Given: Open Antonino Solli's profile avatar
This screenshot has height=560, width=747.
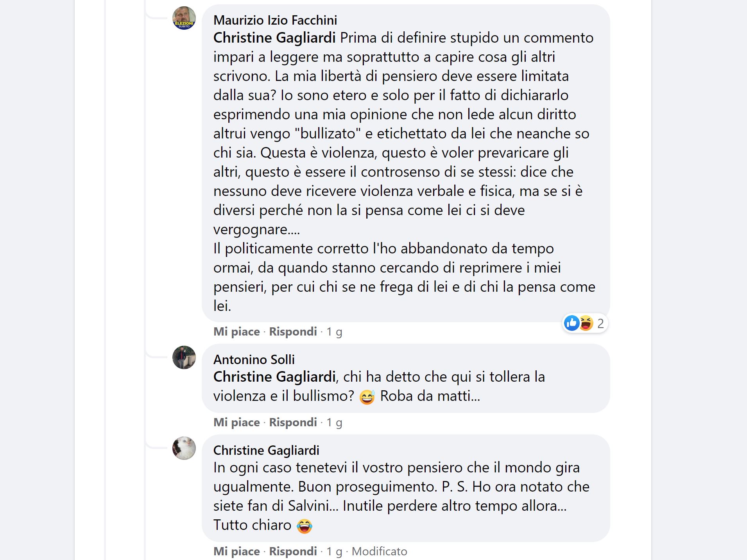Looking at the screenshot, I should (x=184, y=357).
